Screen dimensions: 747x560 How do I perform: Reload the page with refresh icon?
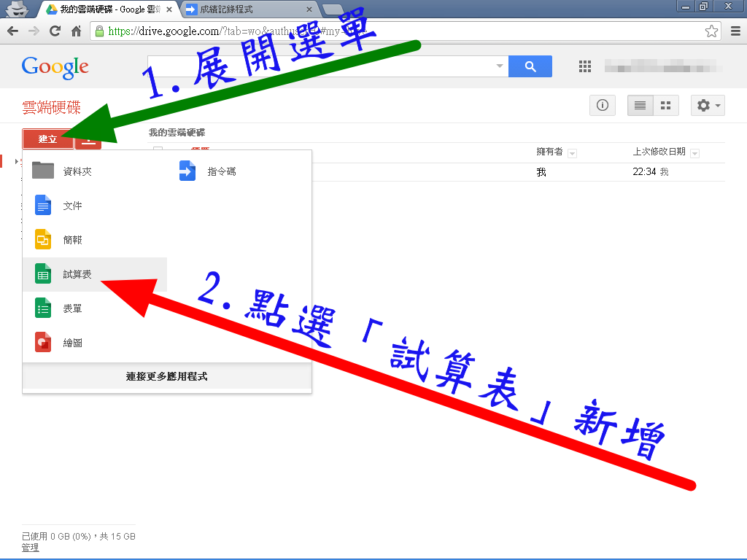55,31
